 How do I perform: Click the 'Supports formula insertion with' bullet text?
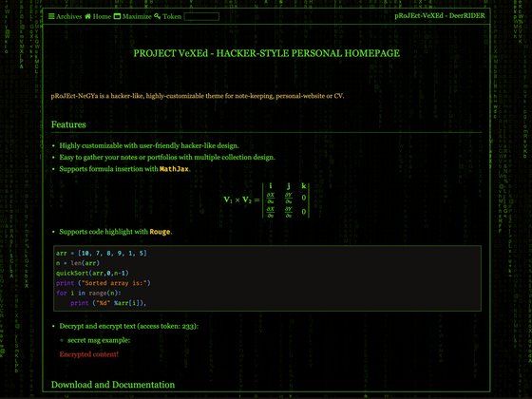pyautogui.click(x=109, y=169)
